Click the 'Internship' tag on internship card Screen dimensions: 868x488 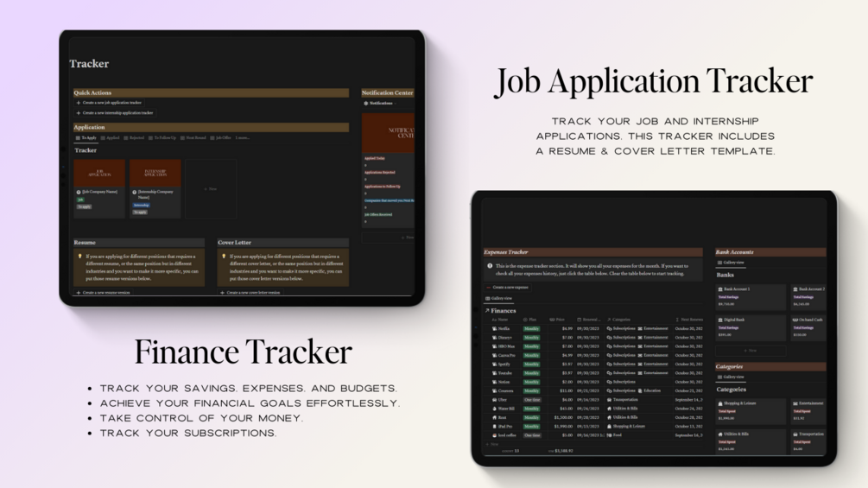point(141,206)
